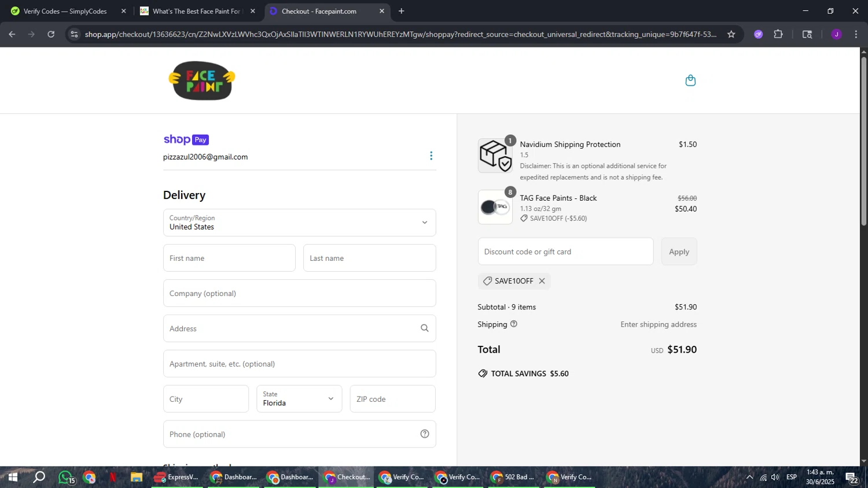This screenshot has width=868, height=488.
Task: Click the Discount code or gift card field
Action: point(566,252)
